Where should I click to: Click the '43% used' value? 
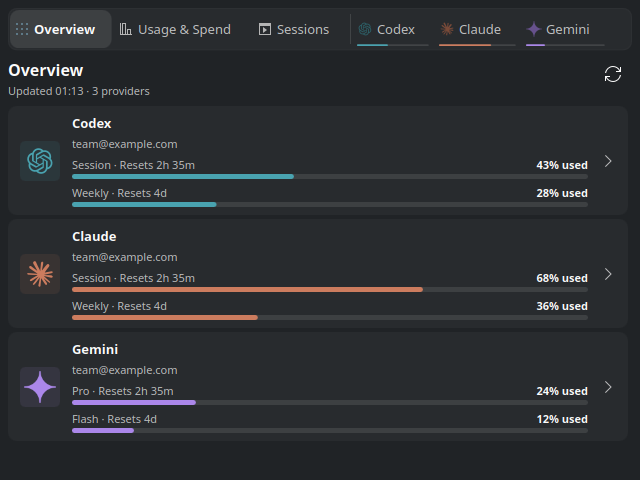tap(562, 165)
